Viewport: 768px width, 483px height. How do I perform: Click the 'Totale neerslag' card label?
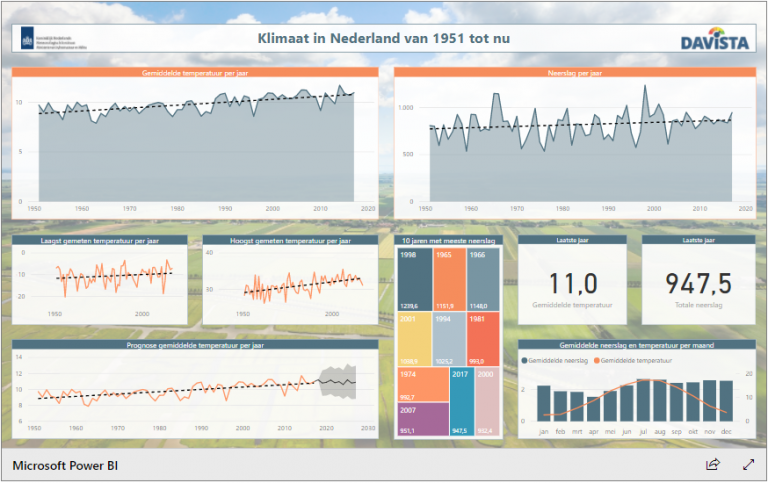pyautogui.click(x=698, y=305)
